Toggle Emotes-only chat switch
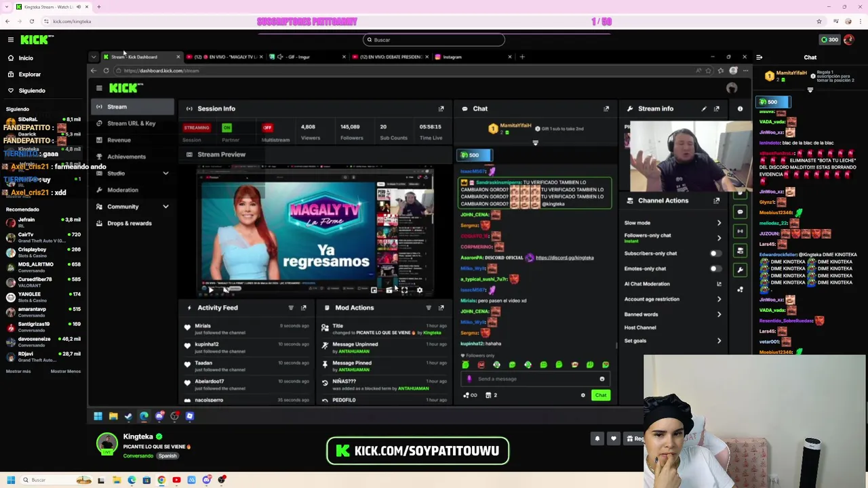 [715, 268]
